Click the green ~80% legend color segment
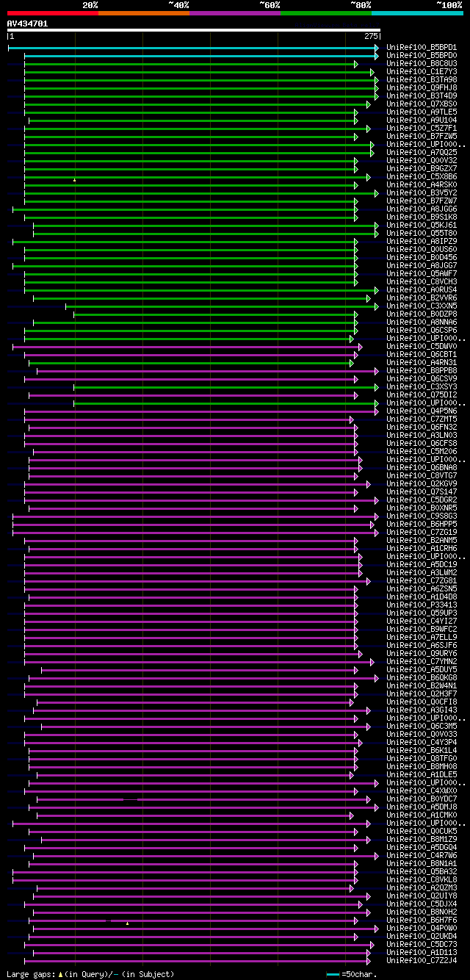Viewport: 470px width, 980px height. pyautogui.click(x=326, y=12)
